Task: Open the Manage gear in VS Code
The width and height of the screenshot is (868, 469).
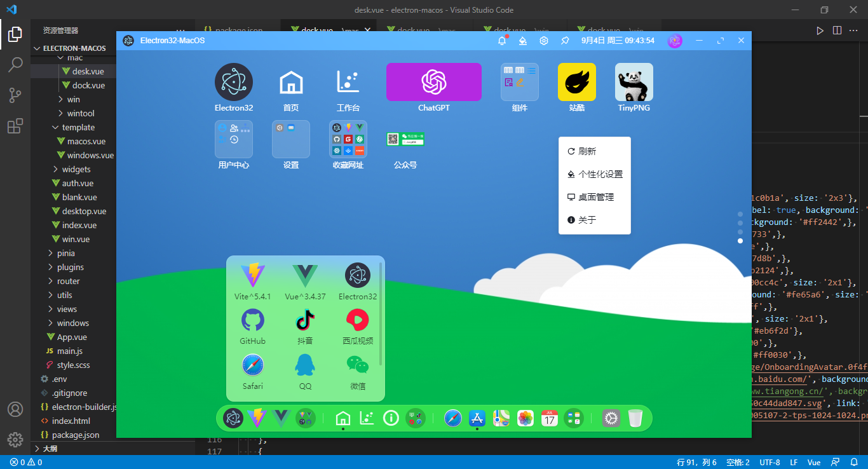Action: tap(15, 440)
